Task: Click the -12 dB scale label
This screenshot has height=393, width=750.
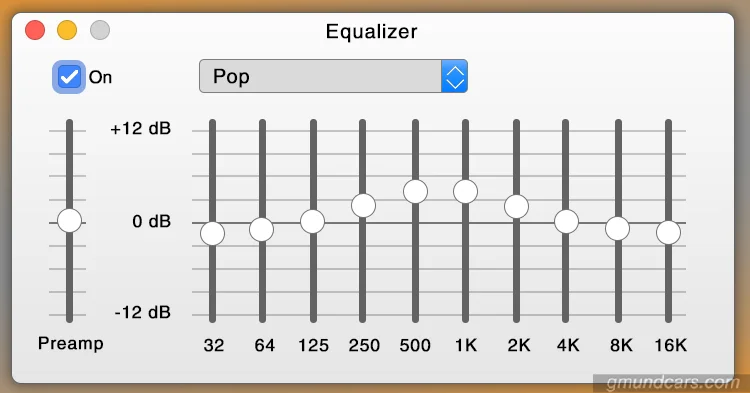Action: coord(143,313)
